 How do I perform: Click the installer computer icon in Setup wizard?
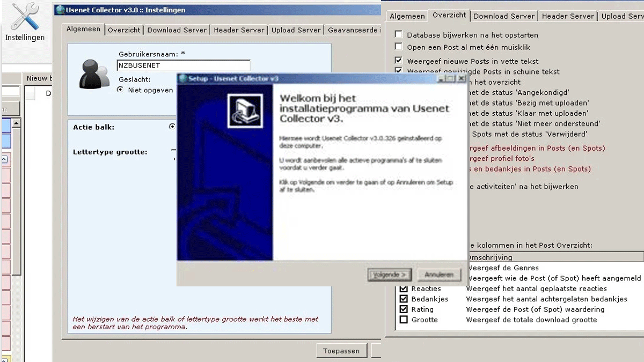click(245, 111)
